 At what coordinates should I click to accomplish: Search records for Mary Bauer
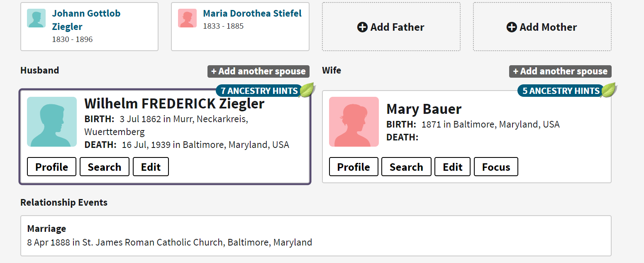pyautogui.click(x=406, y=167)
